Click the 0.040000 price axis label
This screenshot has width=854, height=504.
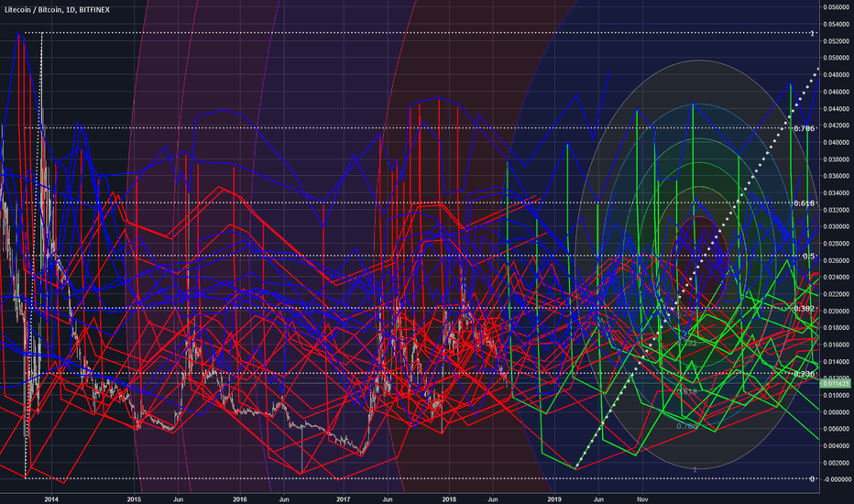[x=838, y=142]
